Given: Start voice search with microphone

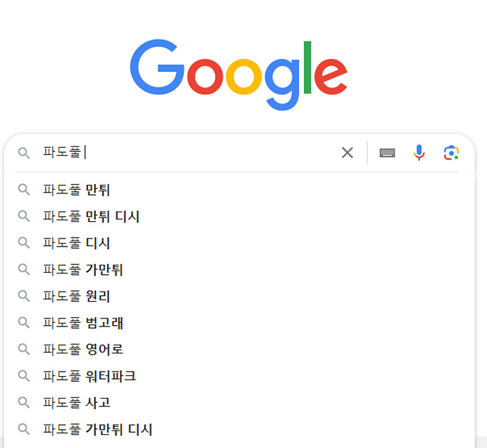Looking at the screenshot, I should click(x=419, y=153).
